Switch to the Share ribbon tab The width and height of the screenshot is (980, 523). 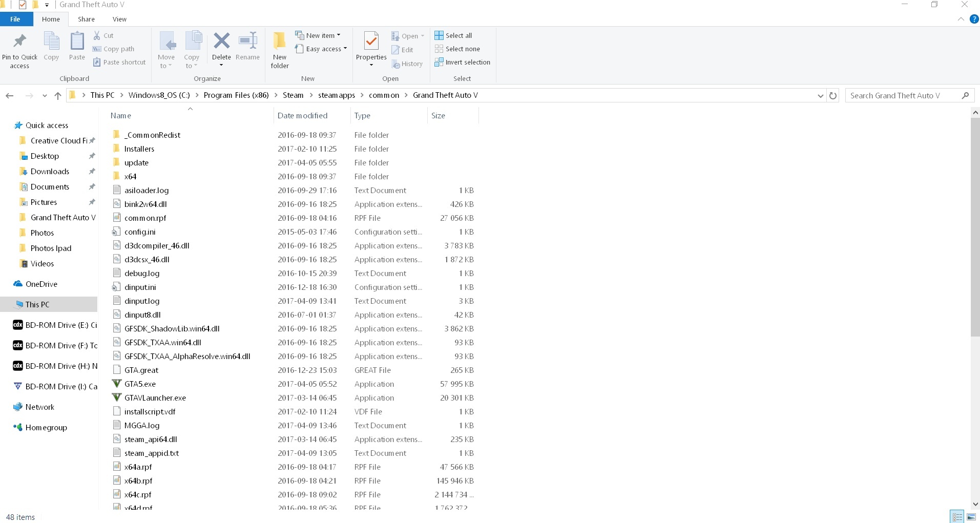click(x=86, y=19)
